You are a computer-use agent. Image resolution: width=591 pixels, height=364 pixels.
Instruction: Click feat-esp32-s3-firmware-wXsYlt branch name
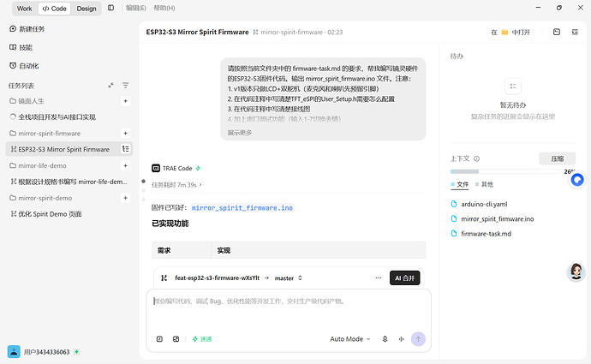pos(217,278)
